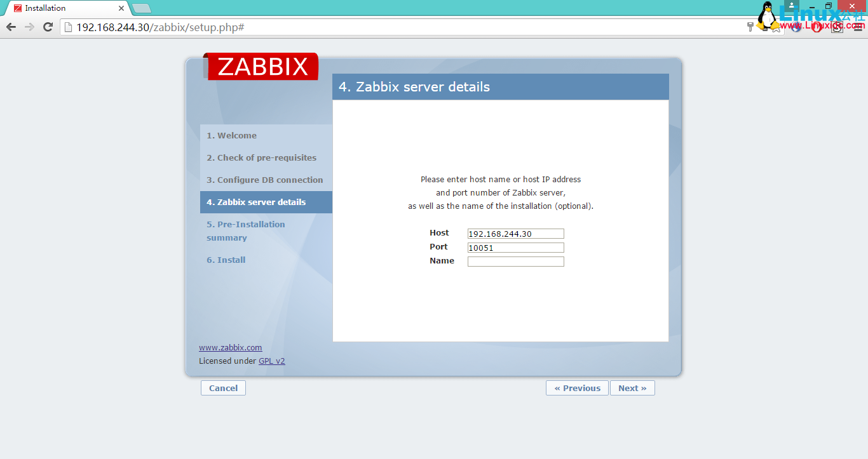
Task: Select the "3. Configure DB connection" step
Action: [265, 180]
